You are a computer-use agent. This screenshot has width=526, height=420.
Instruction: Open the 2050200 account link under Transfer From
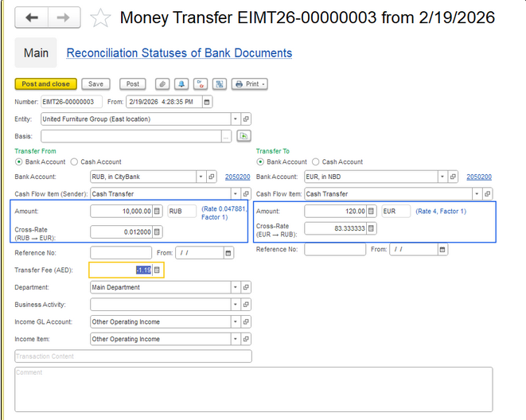click(237, 177)
